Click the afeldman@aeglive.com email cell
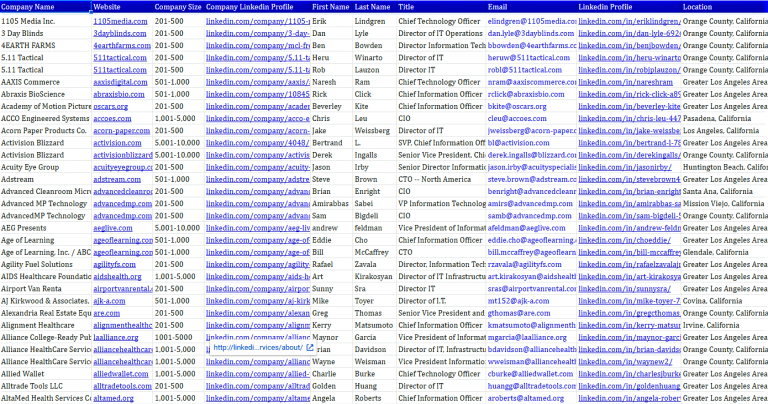The image size is (768, 404). 531,228
